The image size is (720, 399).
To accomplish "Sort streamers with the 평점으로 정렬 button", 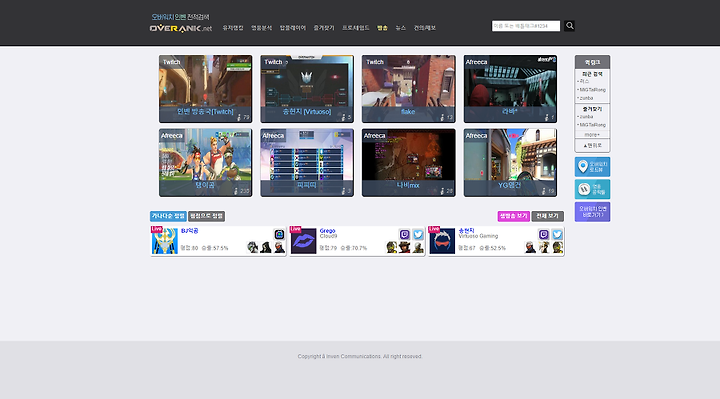I will point(206,216).
